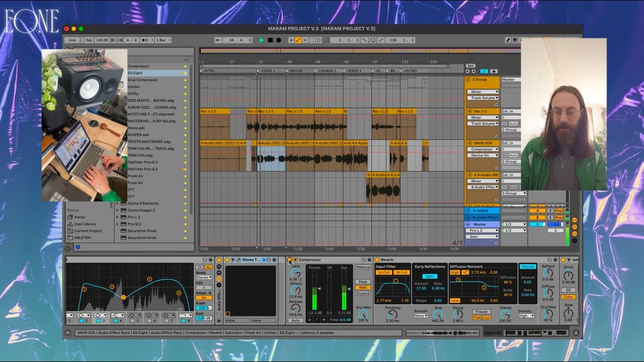Open Reverb Density High dropdown
This screenshot has height=362, width=644.
tap(526, 316)
